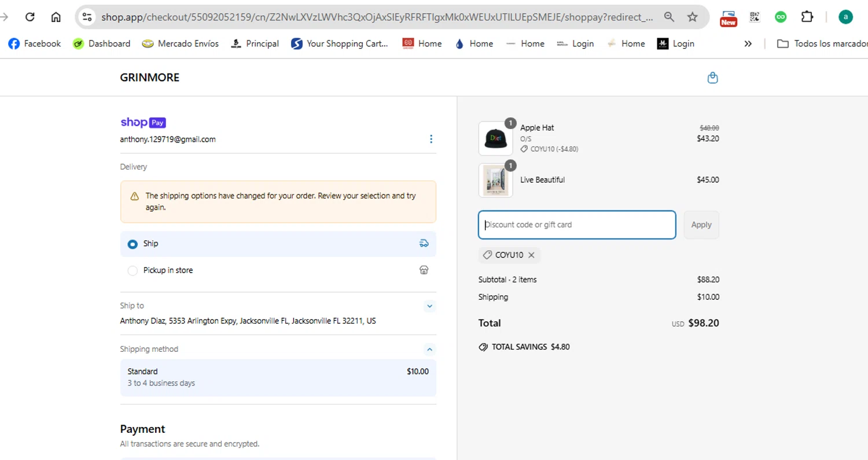
Task: Click the Ship to address text
Action: 248,321
